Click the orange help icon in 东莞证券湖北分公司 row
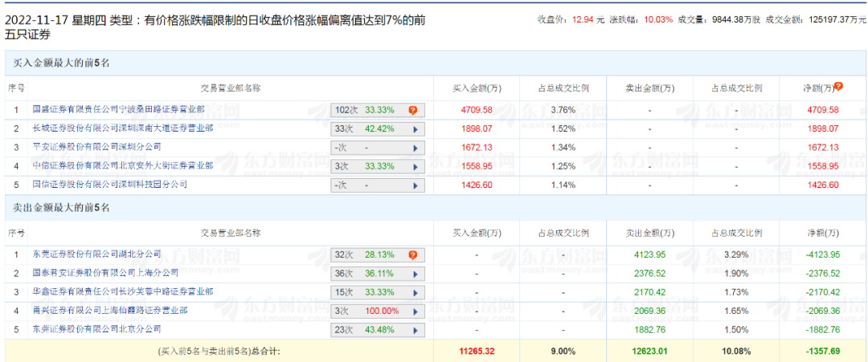Screen dimensions: 868x362 tap(412, 255)
